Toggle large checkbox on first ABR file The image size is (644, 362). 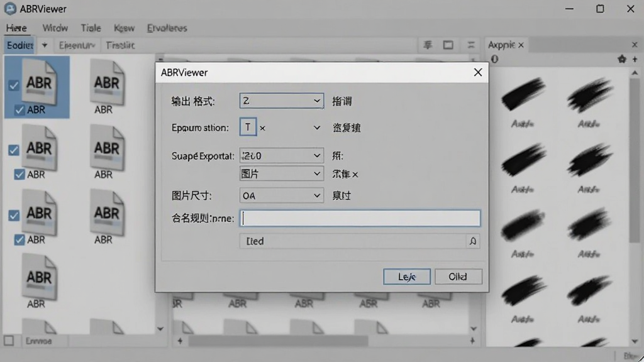14,85
